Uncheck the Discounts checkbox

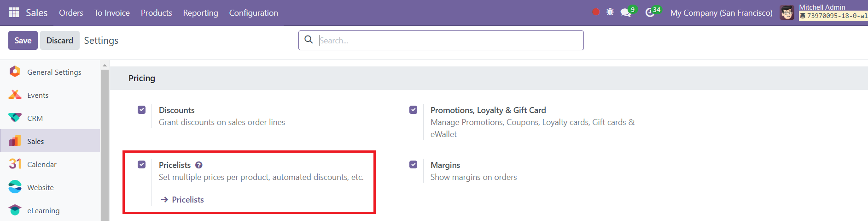point(142,110)
